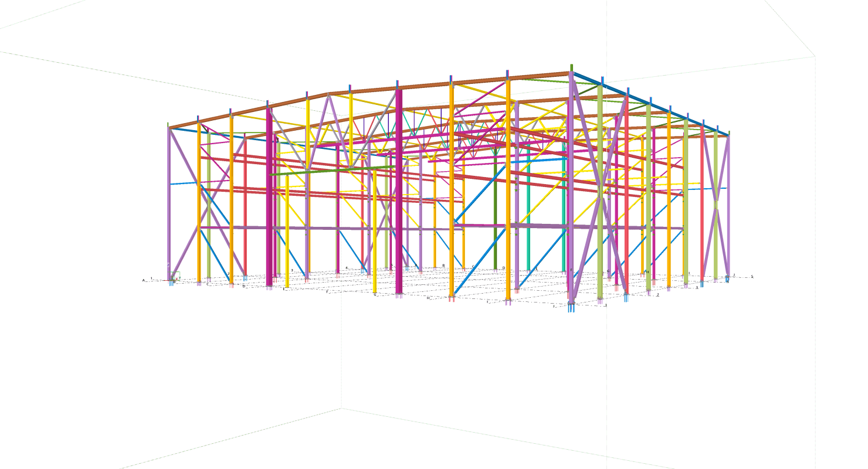Click the XYZ coordinate axis icon at origin

pos(174,277)
